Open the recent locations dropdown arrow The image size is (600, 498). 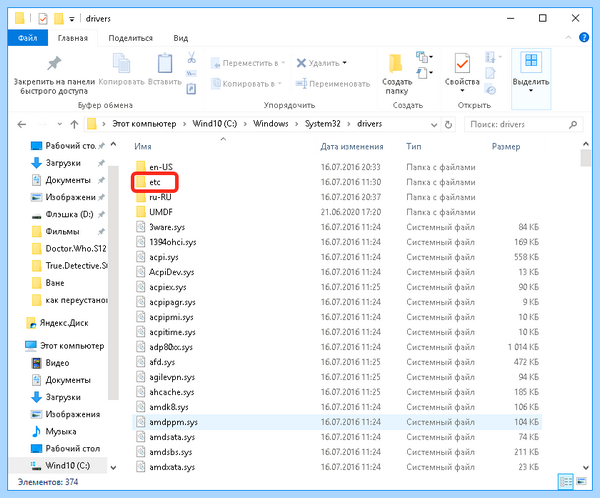pyautogui.click(x=59, y=124)
